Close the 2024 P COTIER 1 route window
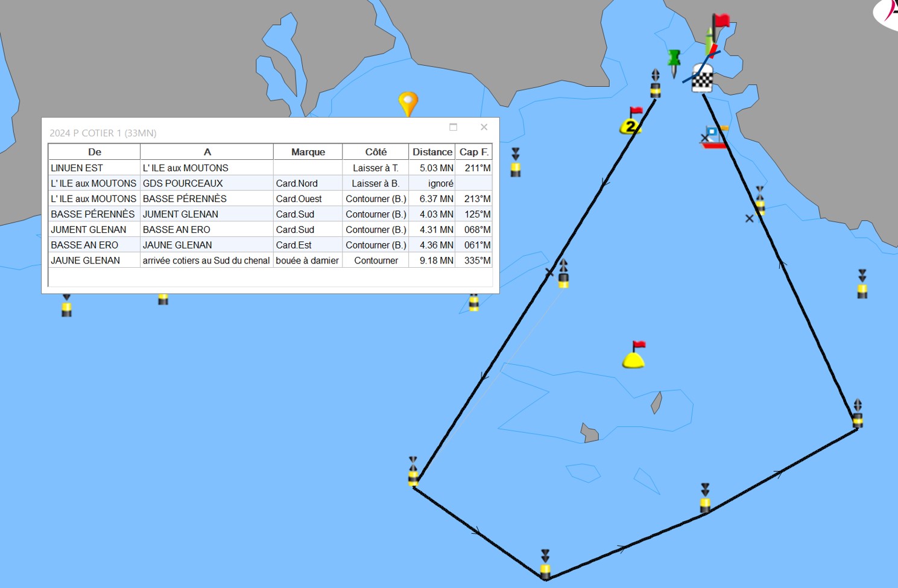898x588 pixels. point(484,127)
